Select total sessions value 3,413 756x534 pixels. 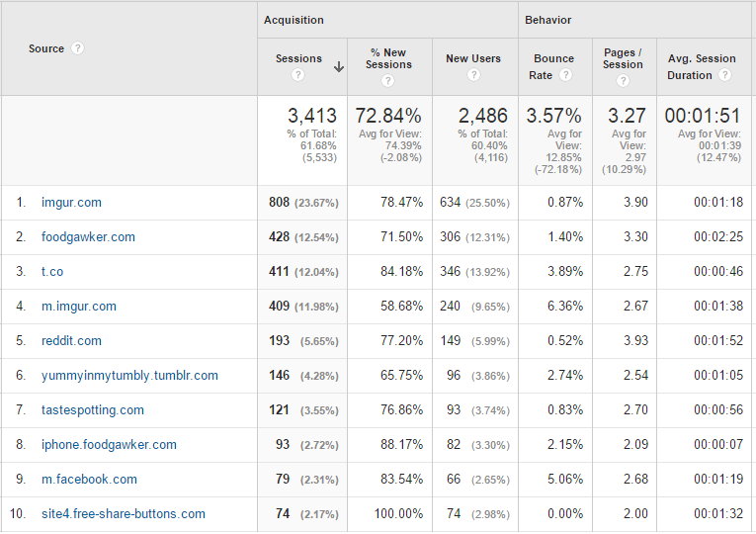(x=312, y=116)
